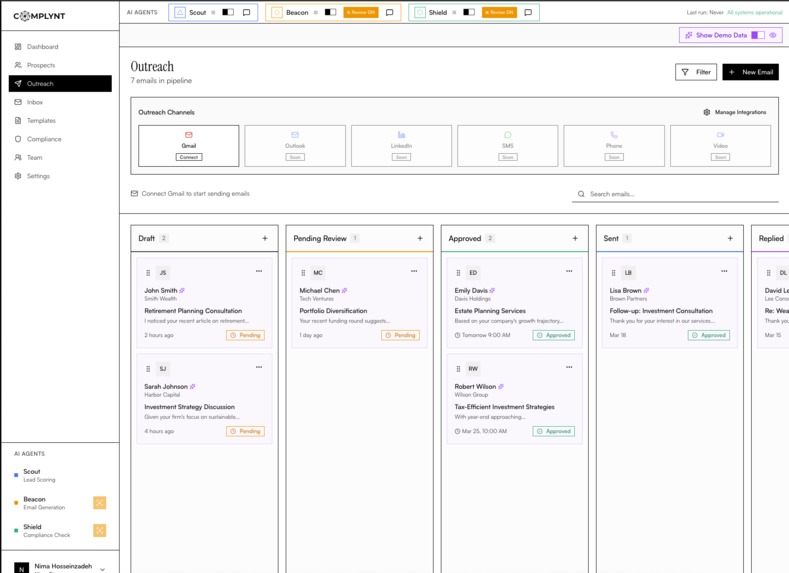Click drag handle on Lisa Brown card
Image resolution: width=789 pixels, height=573 pixels.
[613, 273]
